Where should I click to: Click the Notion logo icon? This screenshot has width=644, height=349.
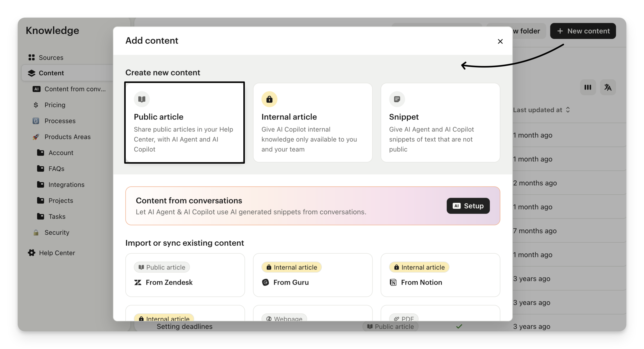[393, 282]
